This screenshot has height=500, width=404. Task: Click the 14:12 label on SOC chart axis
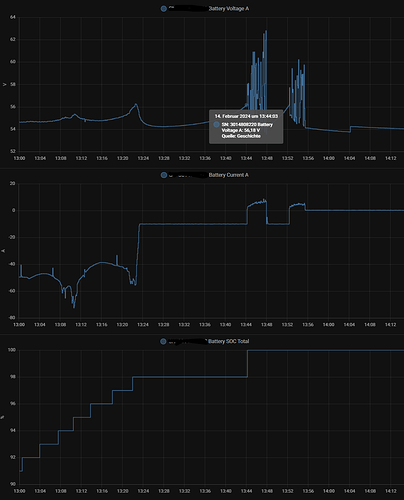[x=391, y=491]
